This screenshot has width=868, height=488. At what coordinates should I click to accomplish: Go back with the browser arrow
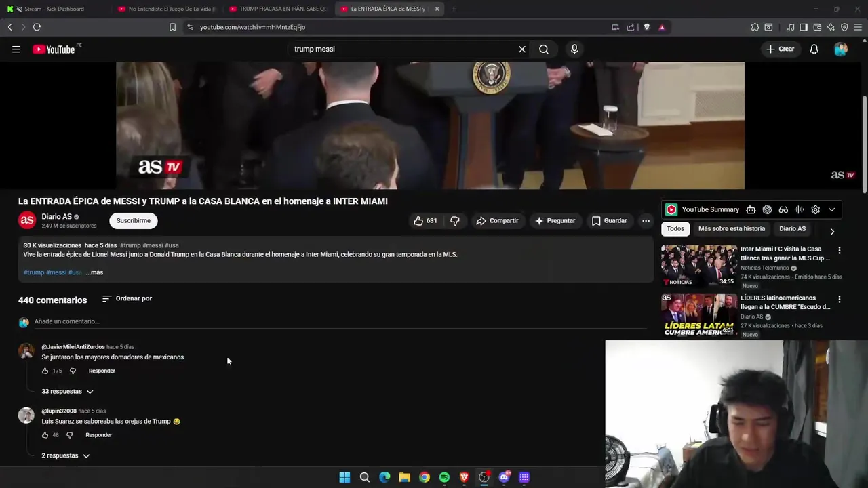pyautogui.click(x=9, y=27)
